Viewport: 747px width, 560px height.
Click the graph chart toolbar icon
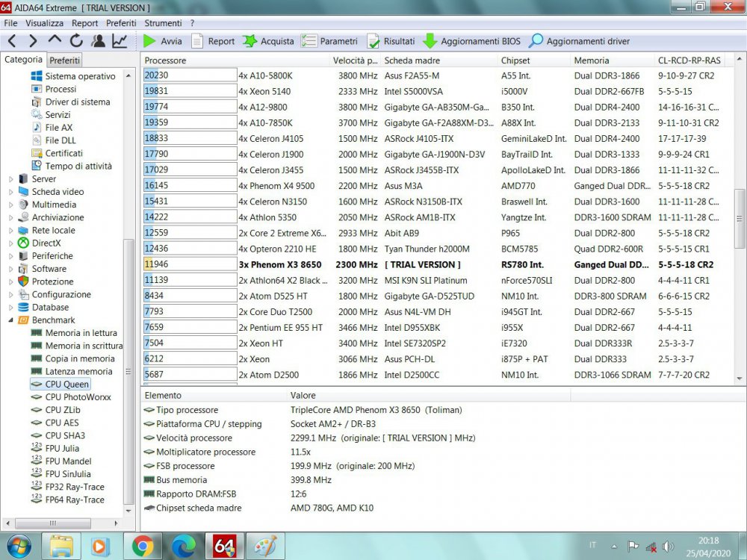pyautogui.click(x=120, y=41)
